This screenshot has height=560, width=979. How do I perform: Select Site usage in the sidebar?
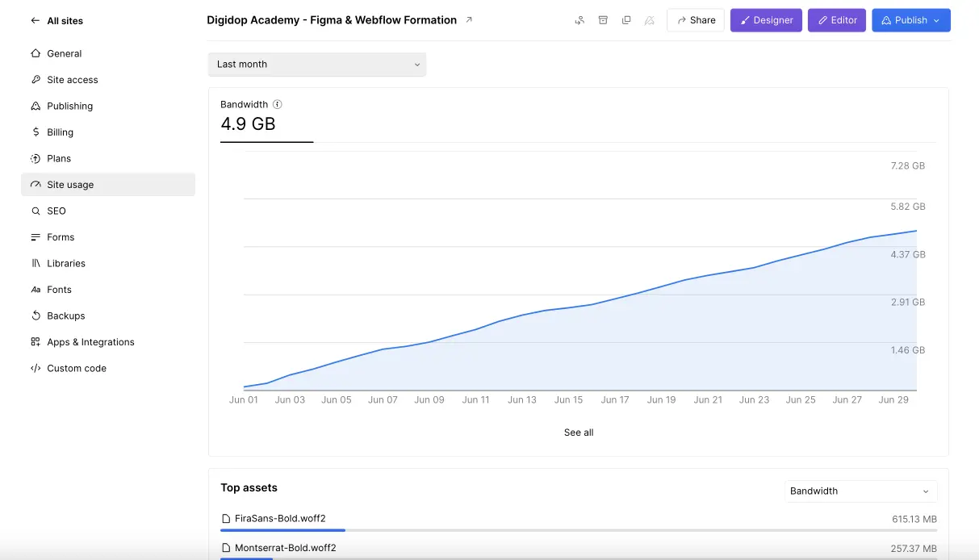[108, 185]
